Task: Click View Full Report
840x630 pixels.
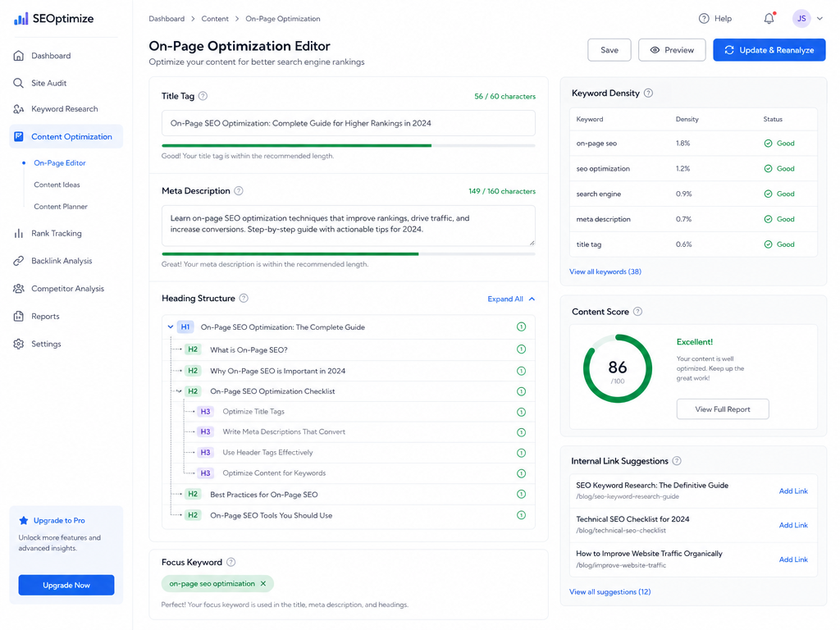Action: [723, 409]
